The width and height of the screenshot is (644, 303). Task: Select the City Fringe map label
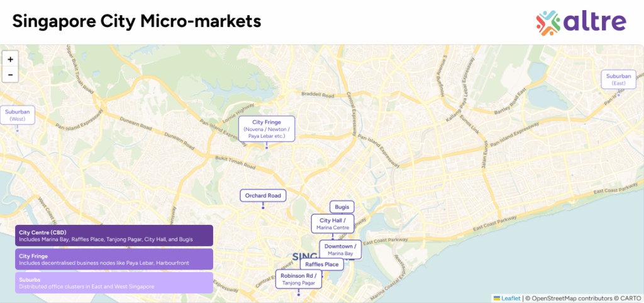(x=266, y=129)
